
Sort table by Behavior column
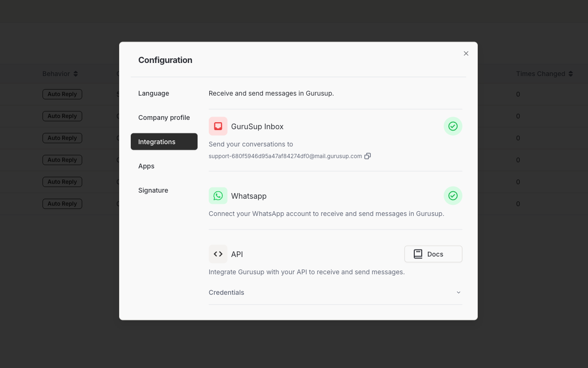pos(60,74)
